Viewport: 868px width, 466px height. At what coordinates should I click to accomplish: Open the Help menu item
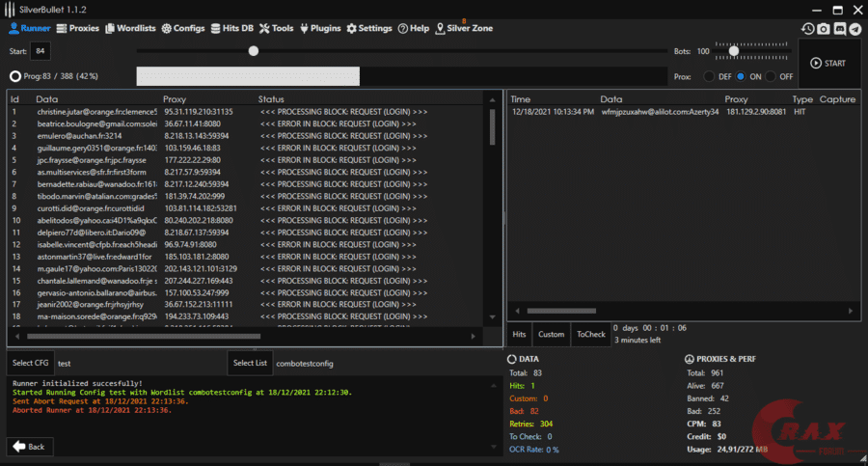click(x=414, y=28)
